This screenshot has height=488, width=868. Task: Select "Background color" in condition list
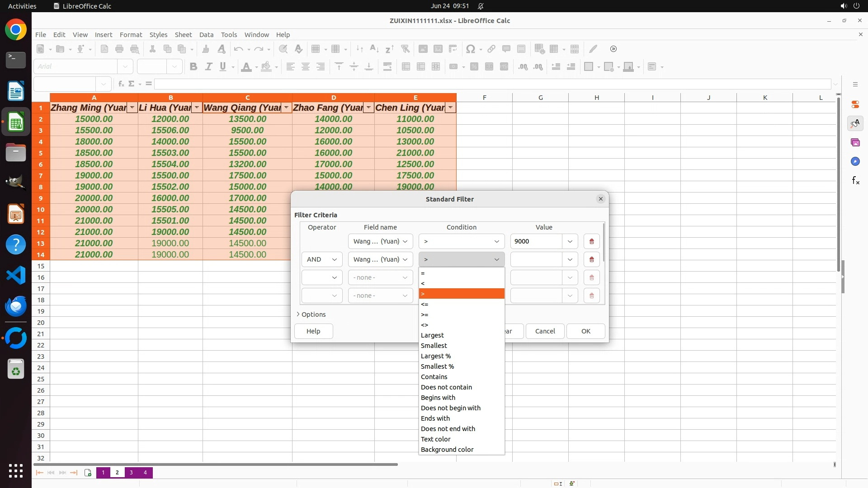coord(447,450)
